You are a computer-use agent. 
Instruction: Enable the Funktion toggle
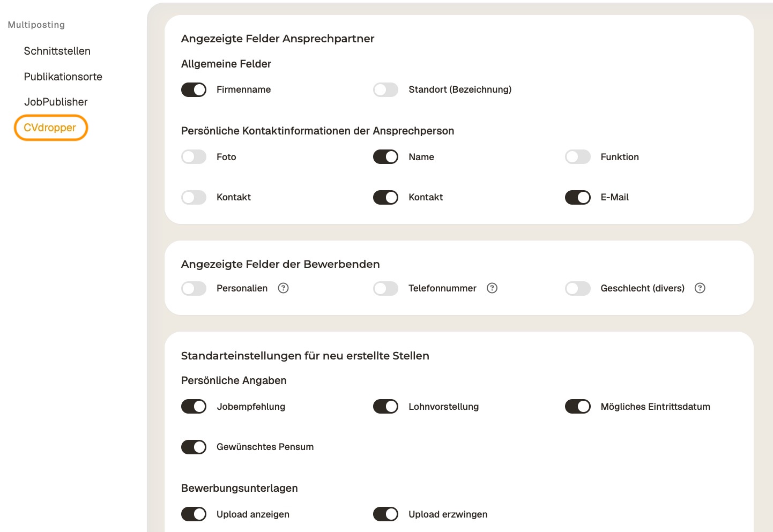tap(577, 157)
